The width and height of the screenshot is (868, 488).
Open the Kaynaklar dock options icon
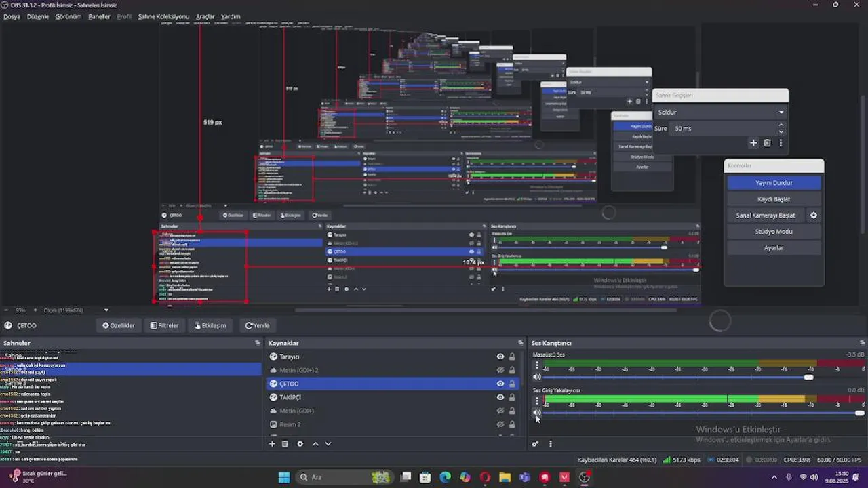(521, 343)
